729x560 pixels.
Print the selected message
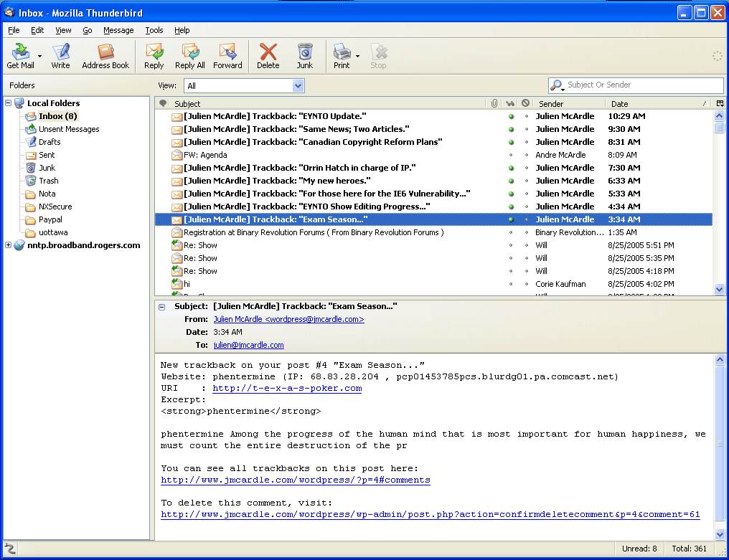[x=342, y=56]
